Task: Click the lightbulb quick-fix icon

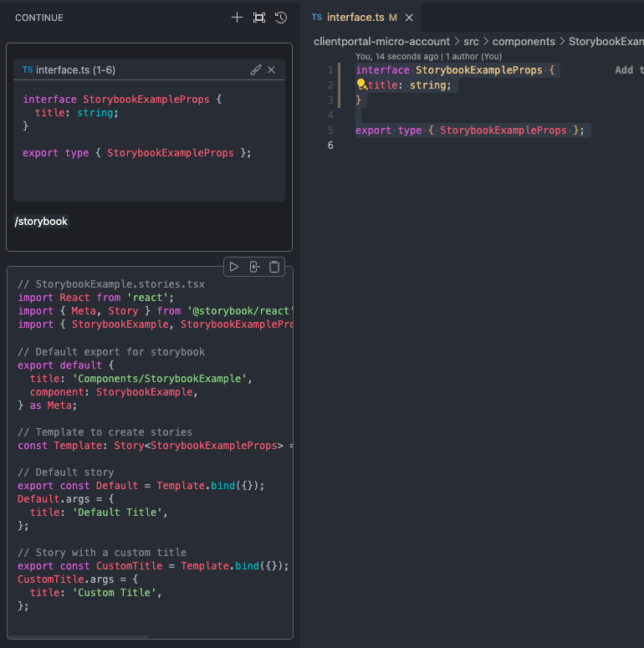Action: (361, 84)
